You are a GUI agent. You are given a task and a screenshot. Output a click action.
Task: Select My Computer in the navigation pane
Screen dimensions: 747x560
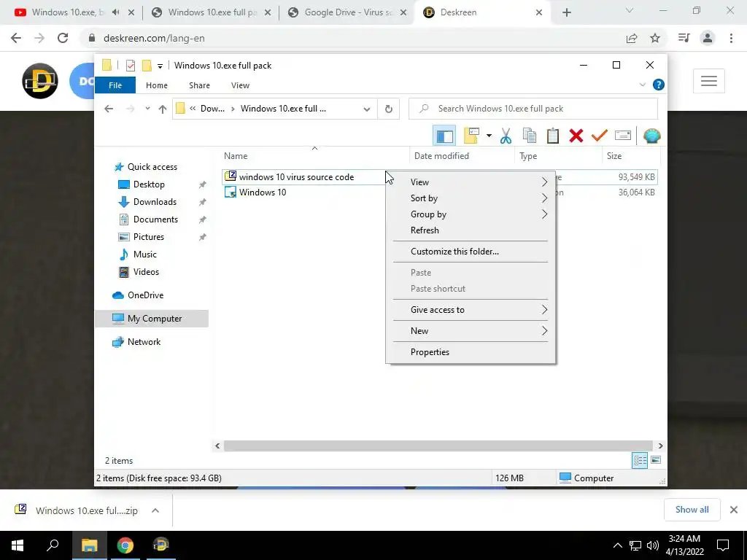pos(152,319)
